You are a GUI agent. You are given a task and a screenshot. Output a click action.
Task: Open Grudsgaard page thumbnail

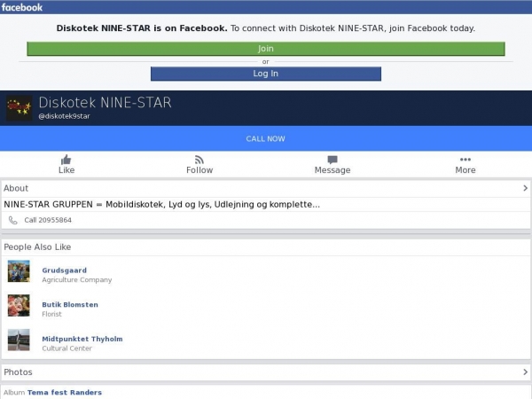pyautogui.click(x=19, y=271)
